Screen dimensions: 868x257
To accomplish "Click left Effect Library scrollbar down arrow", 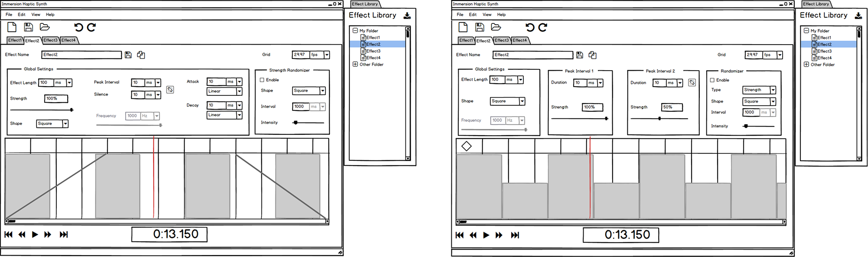I will 408,159.
